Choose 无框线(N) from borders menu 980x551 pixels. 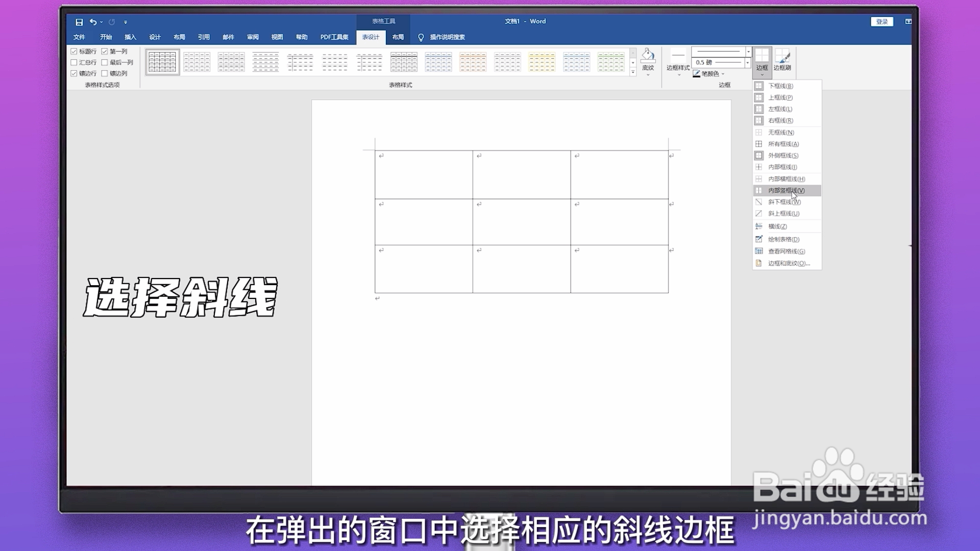tap(787, 132)
